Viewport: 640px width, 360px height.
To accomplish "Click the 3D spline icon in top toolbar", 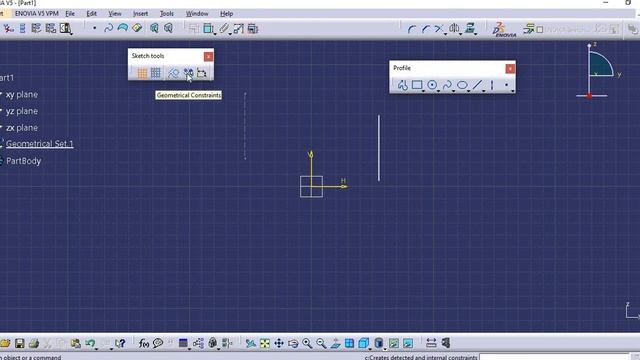I will [109, 28].
